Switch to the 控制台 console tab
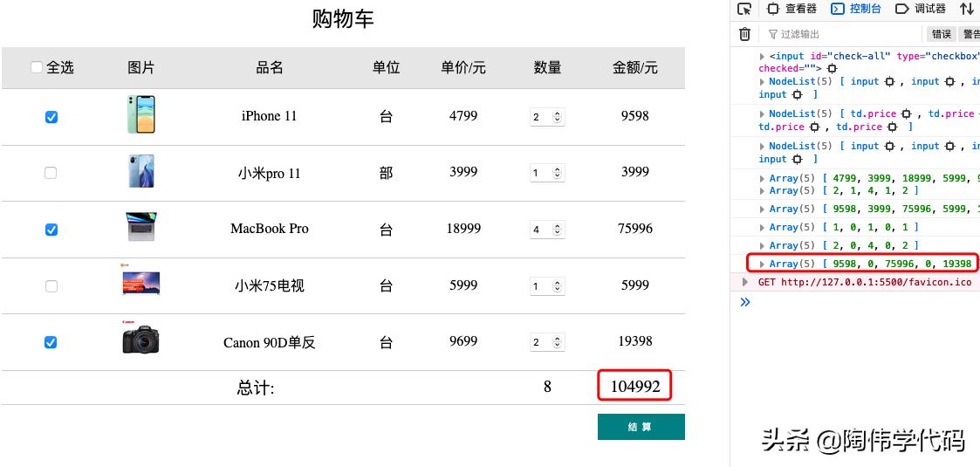This screenshot has width=980, height=467. 855,9
